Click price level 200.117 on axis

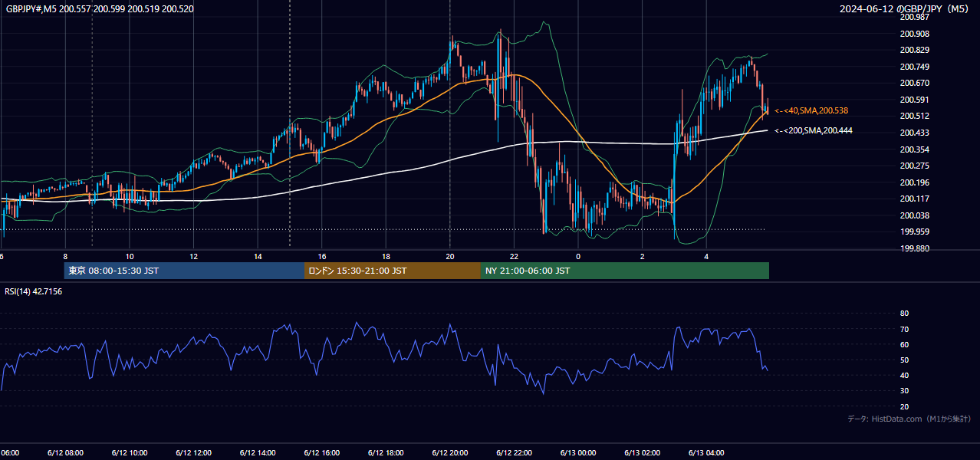click(914, 199)
